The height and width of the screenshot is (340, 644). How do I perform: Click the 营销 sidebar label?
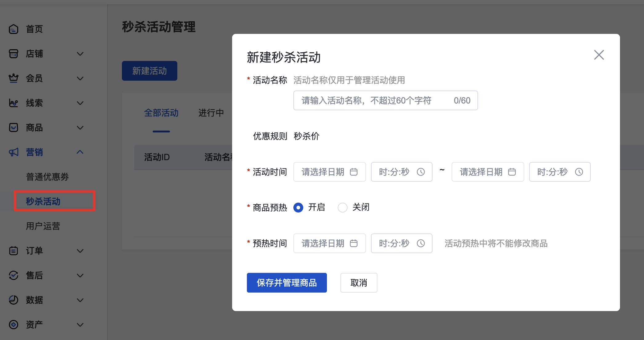pyautogui.click(x=34, y=152)
